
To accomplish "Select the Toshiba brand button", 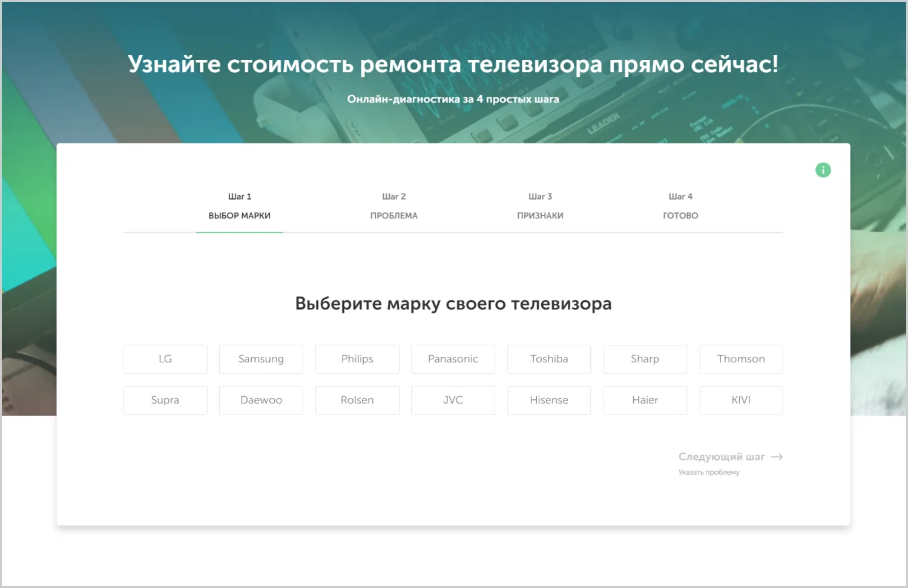I will pos(549,359).
